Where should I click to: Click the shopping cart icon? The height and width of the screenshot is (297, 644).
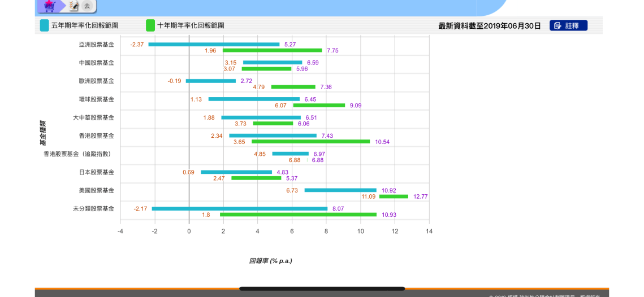50,6
